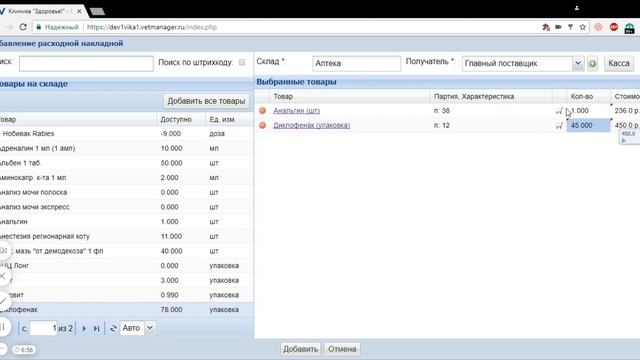Click the п: 12 batch cell
This screenshot has height=360, width=640.
pyautogui.click(x=491, y=125)
